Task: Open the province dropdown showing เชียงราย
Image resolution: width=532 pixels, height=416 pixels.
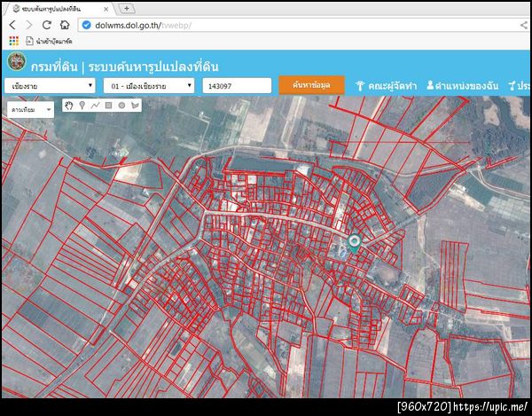Action: pos(50,86)
